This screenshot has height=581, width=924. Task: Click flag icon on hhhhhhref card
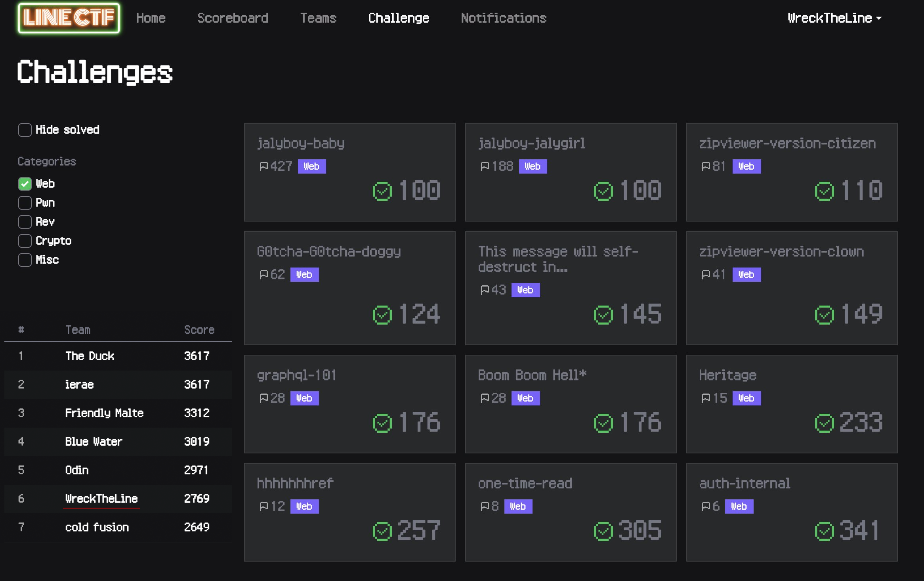(263, 506)
